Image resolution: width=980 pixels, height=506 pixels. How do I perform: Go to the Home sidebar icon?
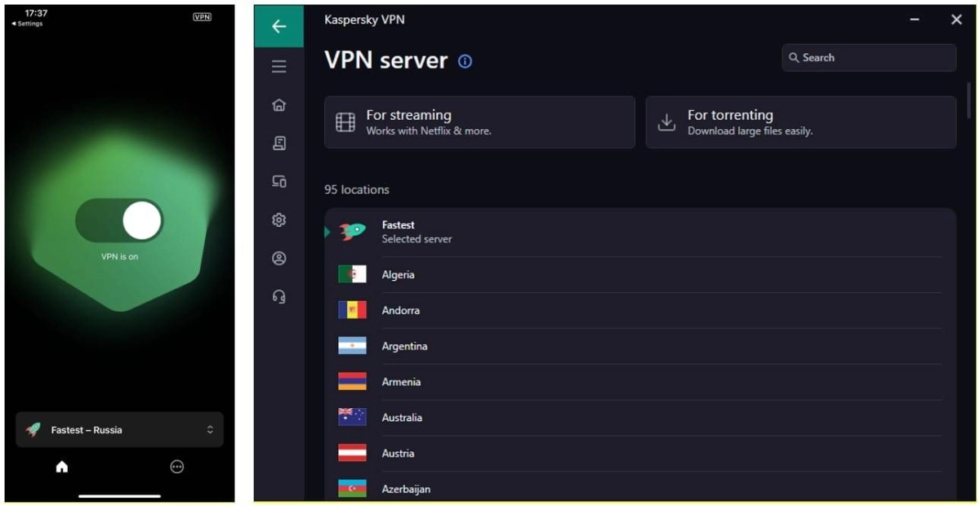coord(278,105)
